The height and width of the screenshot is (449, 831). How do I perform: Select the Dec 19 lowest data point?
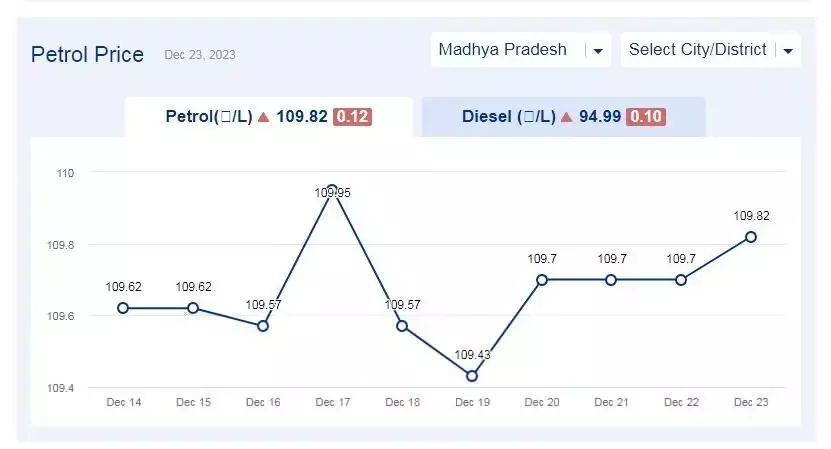click(472, 376)
